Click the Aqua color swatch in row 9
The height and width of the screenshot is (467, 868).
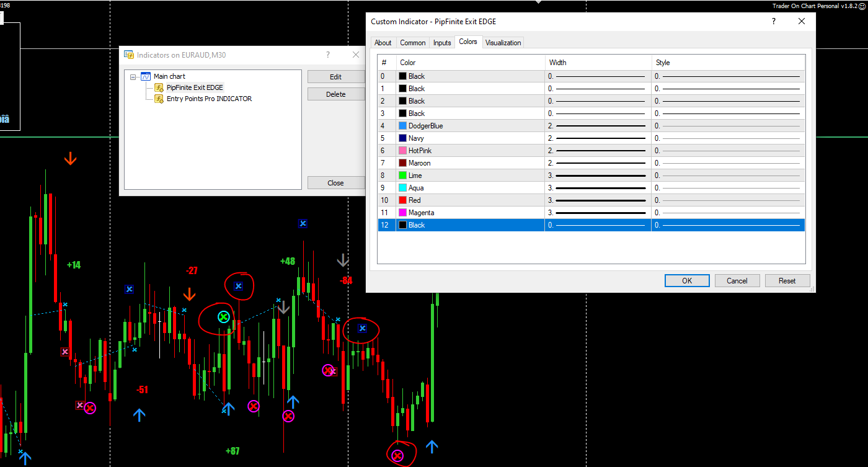[403, 188]
